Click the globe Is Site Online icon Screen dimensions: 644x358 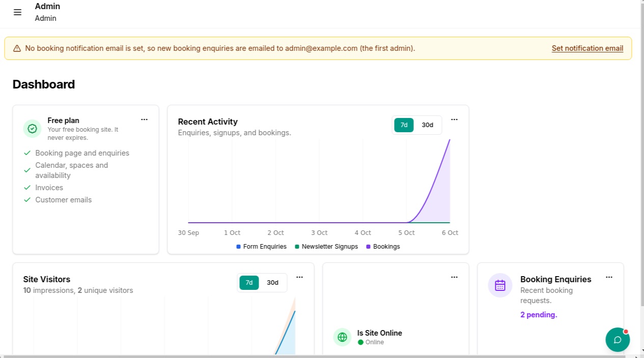point(342,337)
